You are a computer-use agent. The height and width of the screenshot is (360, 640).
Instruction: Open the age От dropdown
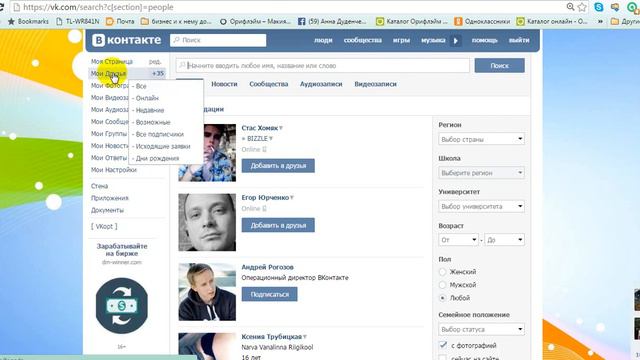pos(458,240)
